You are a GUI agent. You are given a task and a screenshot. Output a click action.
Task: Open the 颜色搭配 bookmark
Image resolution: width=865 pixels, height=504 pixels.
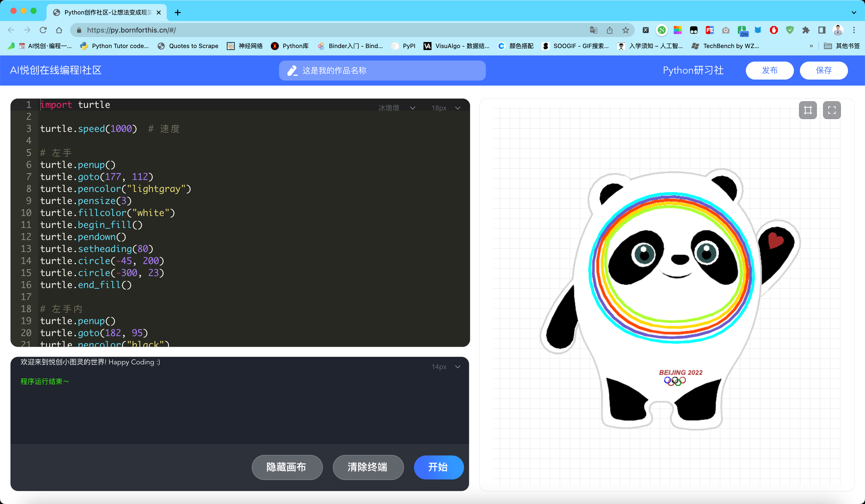(x=516, y=46)
